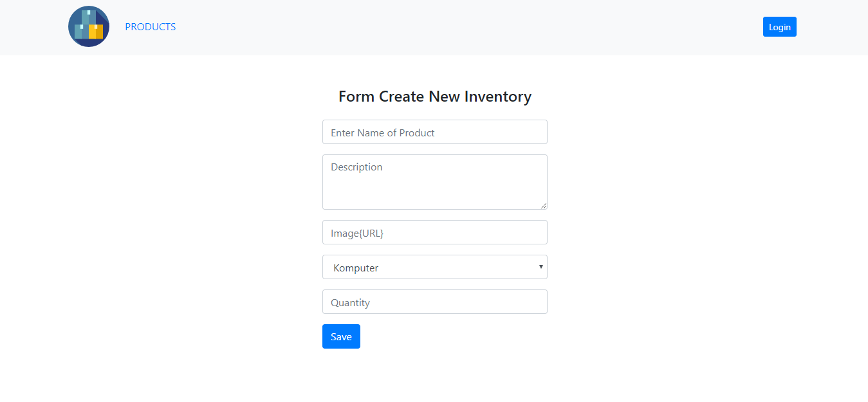This screenshot has height=402, width=868.
Task: Focus the Image{URL} input field
Action: [435, 232]
